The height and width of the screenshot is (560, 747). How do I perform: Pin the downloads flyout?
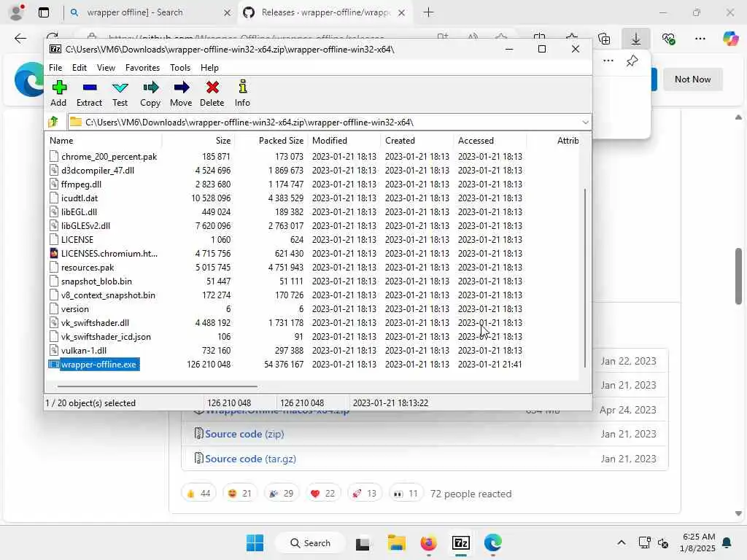point(632,61)
